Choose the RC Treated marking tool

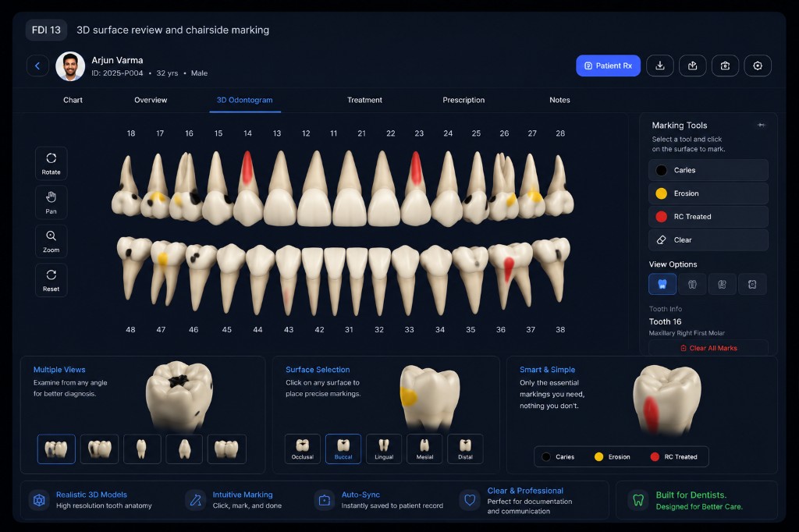coord(708,217)
